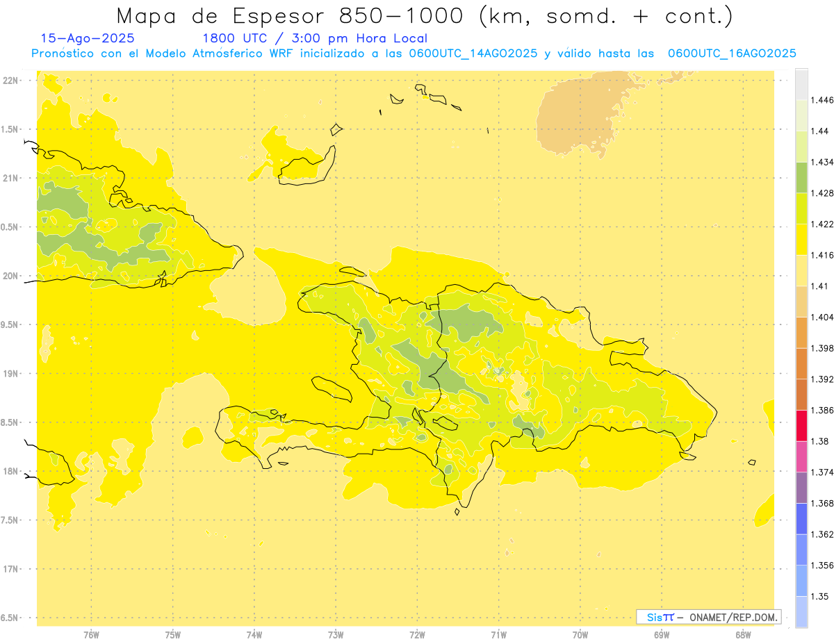Click the 71W longitude axis label
The width and height of the screenshot is (834, 644).
point(498,634)
